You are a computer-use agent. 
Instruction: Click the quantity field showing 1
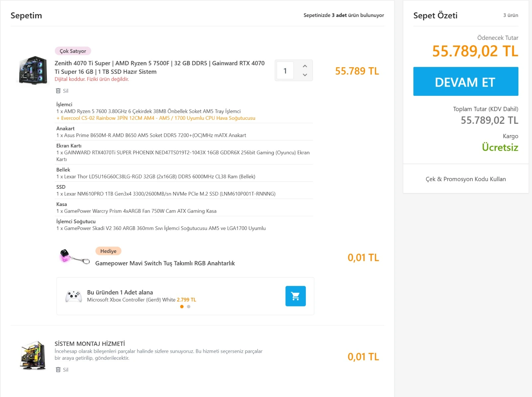coord(285,71)
